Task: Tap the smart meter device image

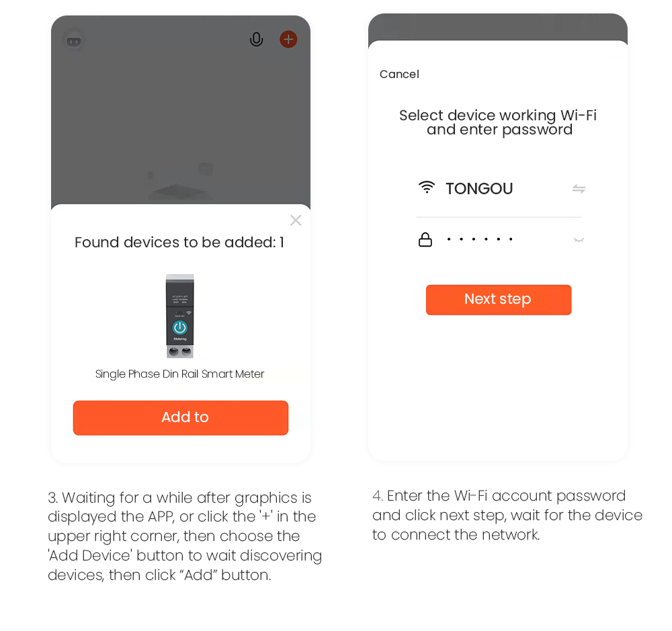Action: click(x=179, y=316)
